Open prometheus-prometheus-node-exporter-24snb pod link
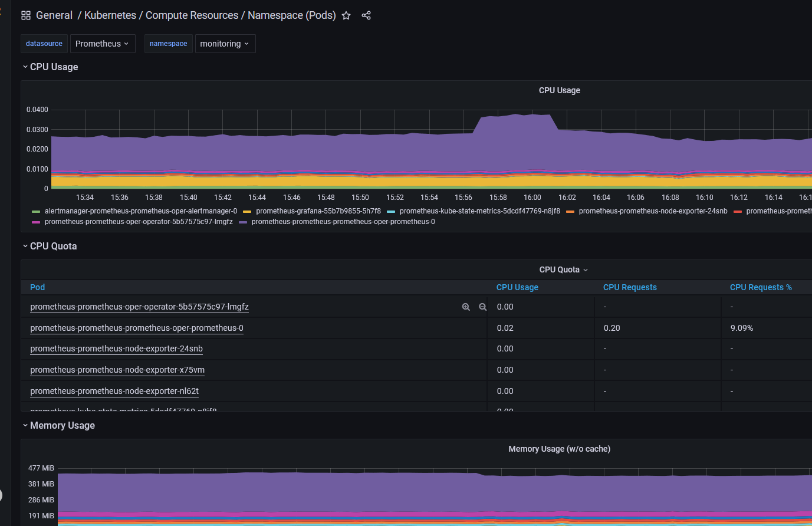The height and width of the screenshot is (526, 812). point(116,349)
